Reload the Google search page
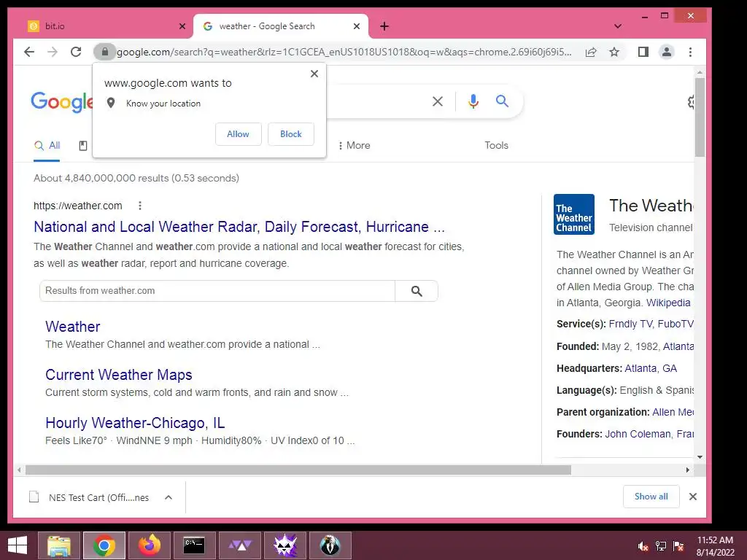The height and width of the screenshot is (560, 747). (x=76, y=52)
